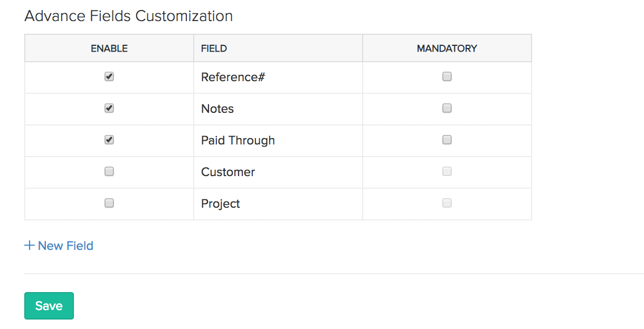
Task: Set Paid Through as mandatory
Action: click(447, 140)
